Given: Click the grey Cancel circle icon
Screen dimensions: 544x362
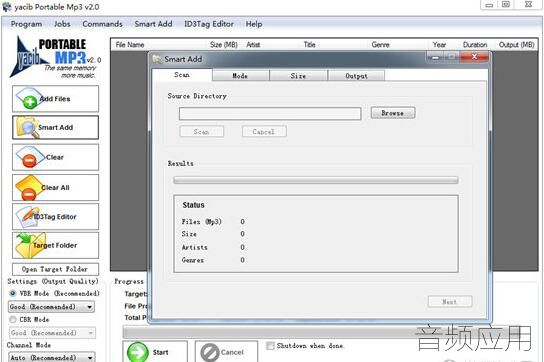Looking at the screenshot, I should [x=210, y=353].
